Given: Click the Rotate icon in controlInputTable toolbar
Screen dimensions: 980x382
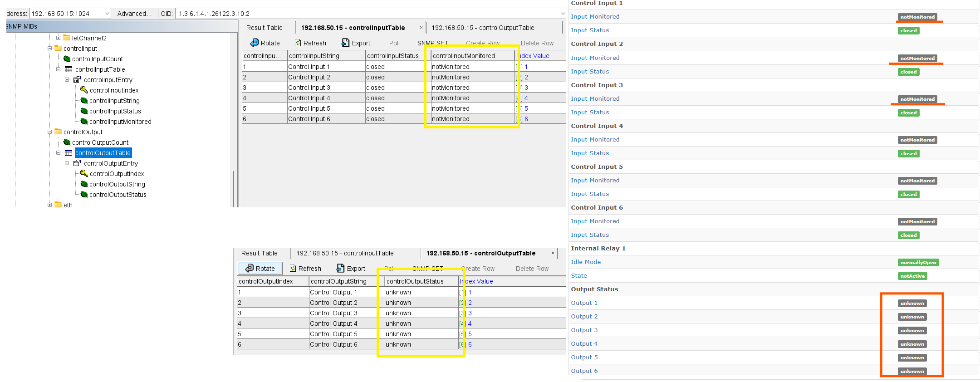Looking at the screenshot, I should (x=255, y=43).
